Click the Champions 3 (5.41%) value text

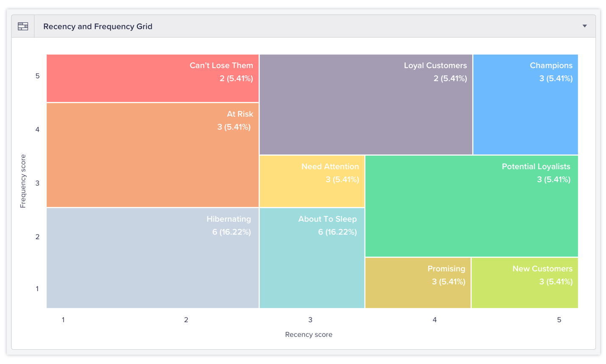point(556,78)
